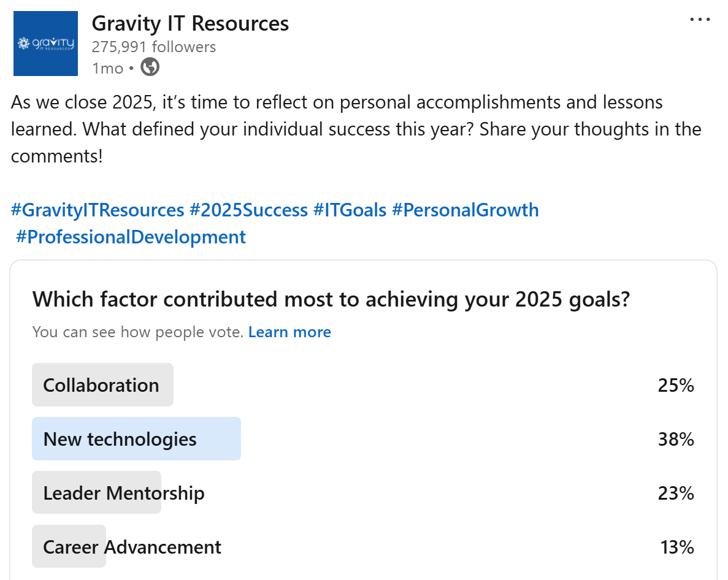Click the Gravity IT Resources logo thumbnail
Viewport: 728px width, 580px height.
(45, 44)
